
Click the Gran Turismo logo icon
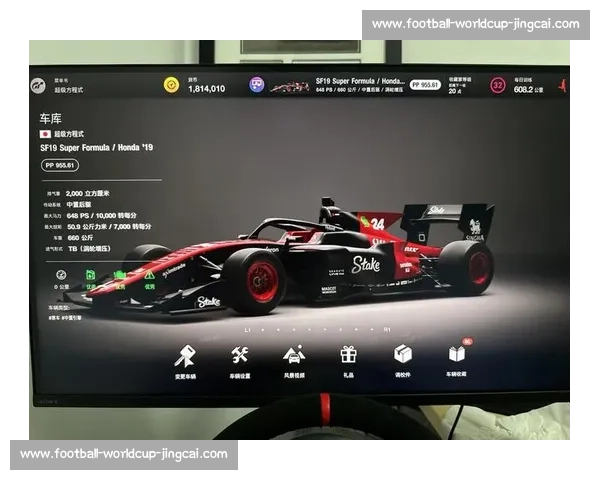tap(38, 85)
